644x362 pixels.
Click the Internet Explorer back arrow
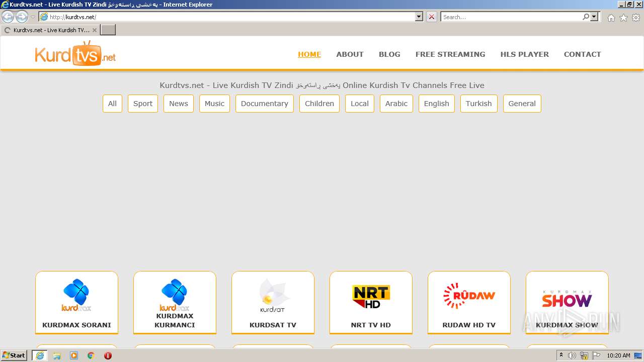[8, 17]
